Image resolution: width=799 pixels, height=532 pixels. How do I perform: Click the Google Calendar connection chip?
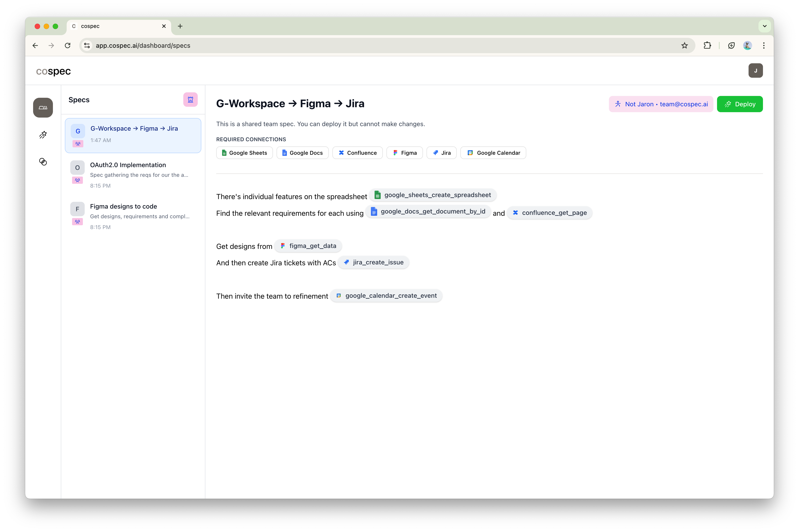pos(493,153)
